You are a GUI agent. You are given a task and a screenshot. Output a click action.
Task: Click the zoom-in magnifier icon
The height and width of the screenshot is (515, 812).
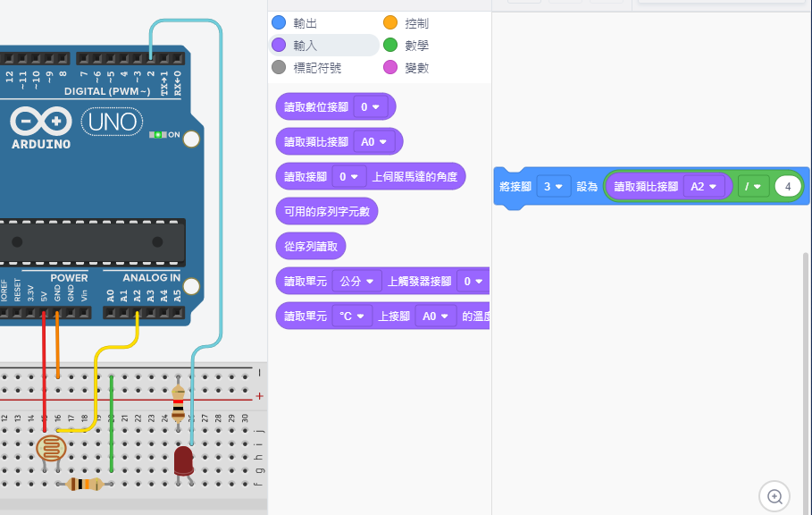(x=774, y=496)
